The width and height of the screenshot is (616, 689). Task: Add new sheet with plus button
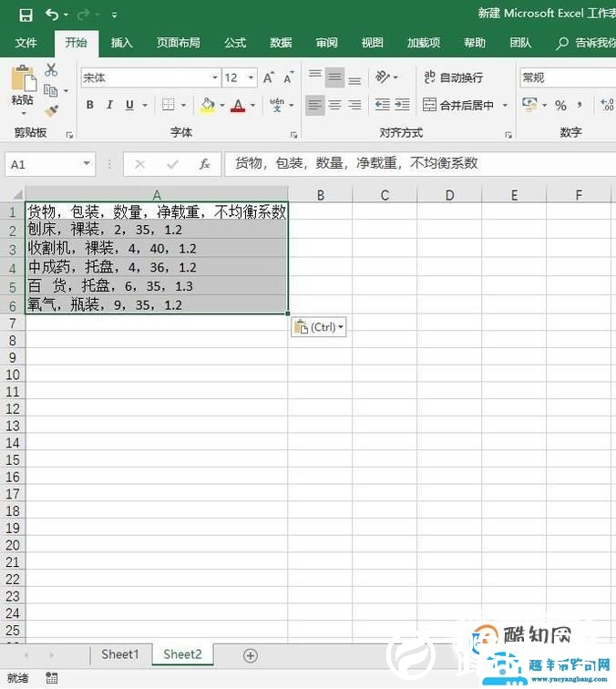click(250, 655)
